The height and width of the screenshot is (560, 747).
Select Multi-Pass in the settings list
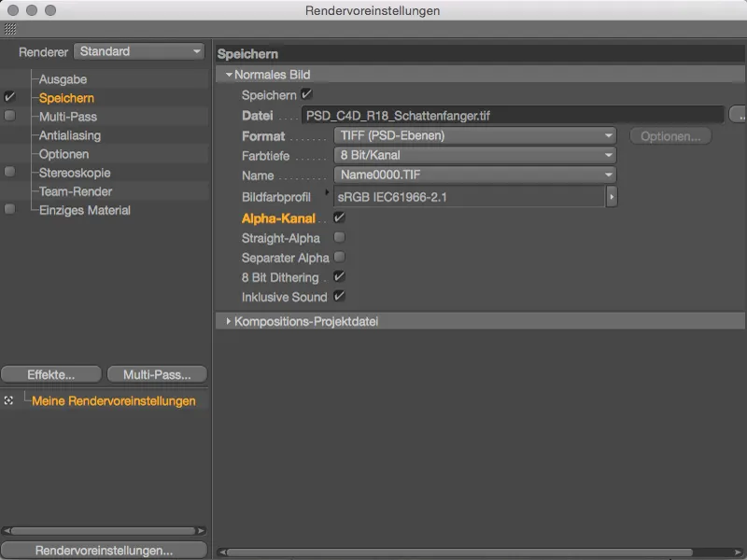click(68, 117)
